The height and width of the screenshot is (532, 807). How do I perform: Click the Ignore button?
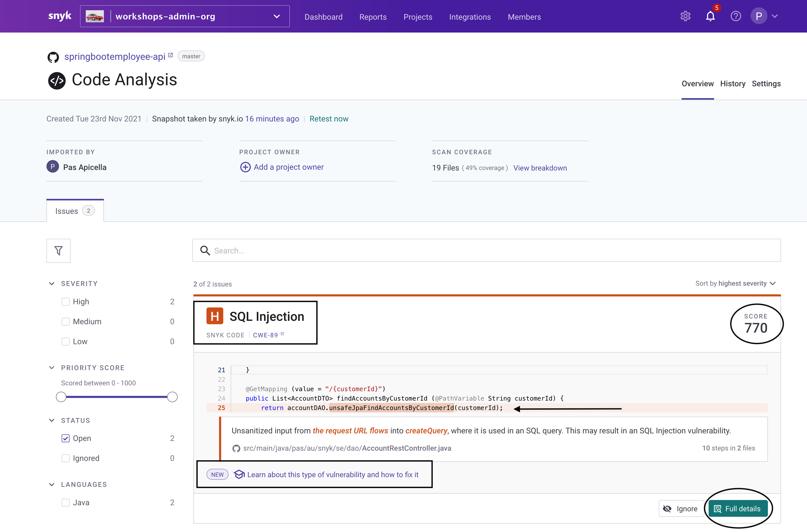(x=681, y=508)
